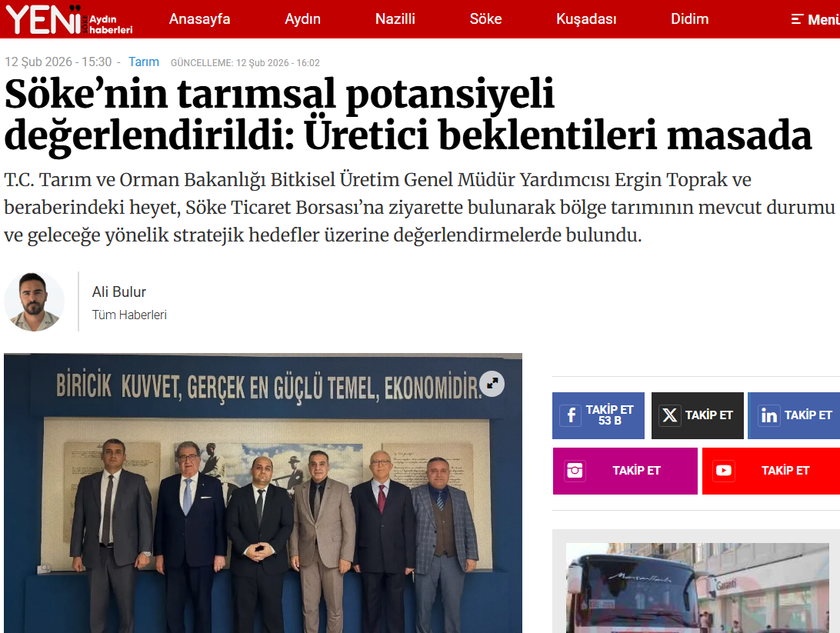Expand the article photo with fullscreen icon
Image resolution: width=840 pixels, height=633 pixels.
[492, 384]
